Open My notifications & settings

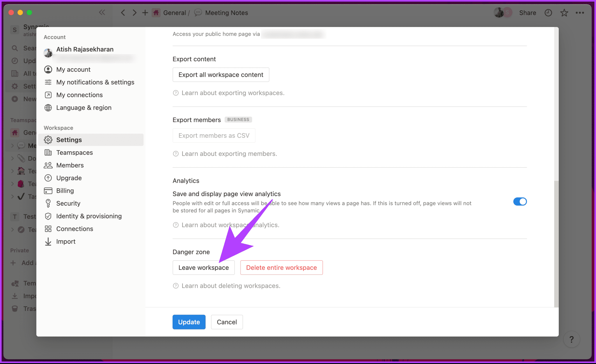point(91,82)
